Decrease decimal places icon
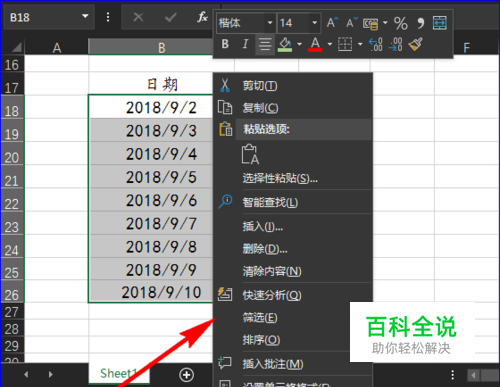This screenshot has width=500, height=387. pyautogui.click(x=396, y=44)
